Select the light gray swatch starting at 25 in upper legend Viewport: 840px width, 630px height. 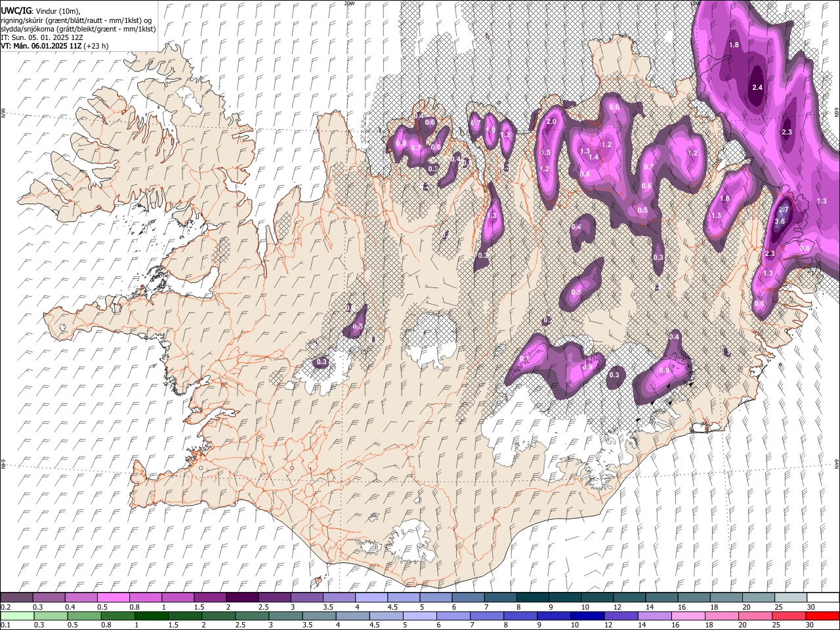click(x=791, y=598)
